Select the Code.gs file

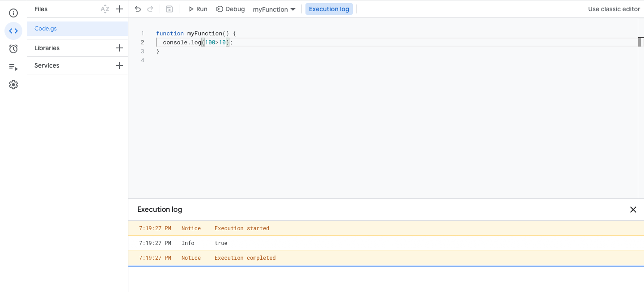pos(77,29)
